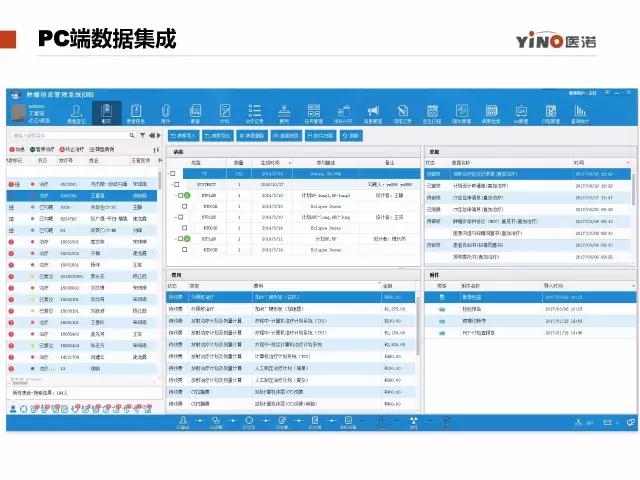Tick the checkbox on the highlighted CT row

tap(173, 173)
